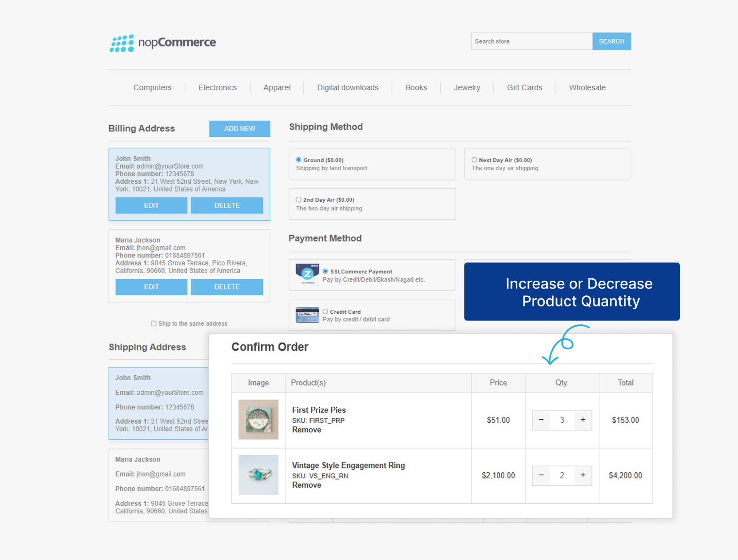Click ADD NEW billing address button
The width and height of the screenshot is (738, 560).
pos(240,128)
